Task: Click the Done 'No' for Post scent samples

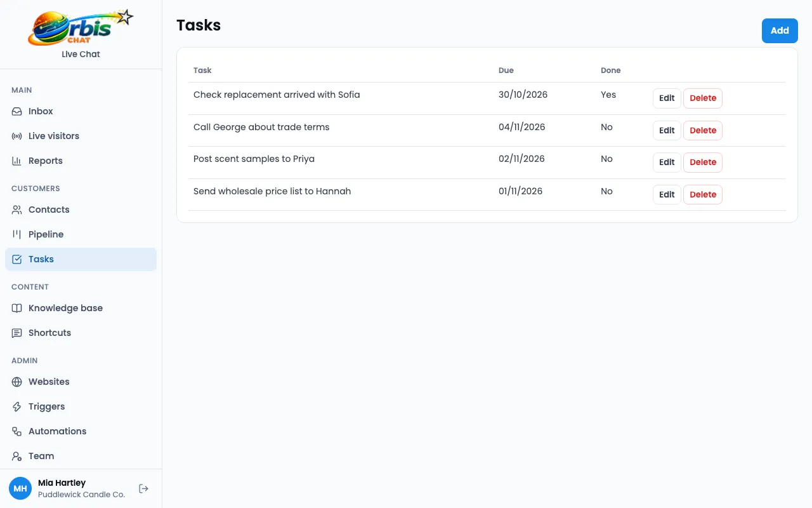Action: pyautogui.click(x=606, y=159)
